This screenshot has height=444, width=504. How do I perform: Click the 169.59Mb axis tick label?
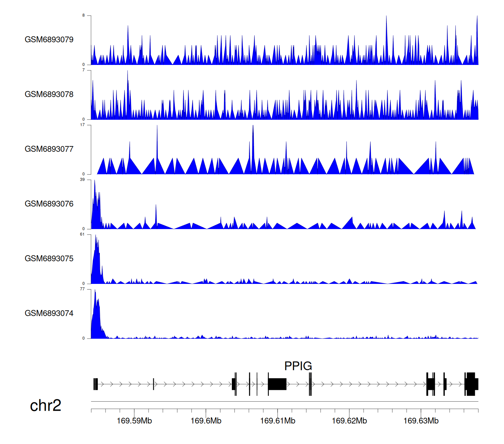134,421
